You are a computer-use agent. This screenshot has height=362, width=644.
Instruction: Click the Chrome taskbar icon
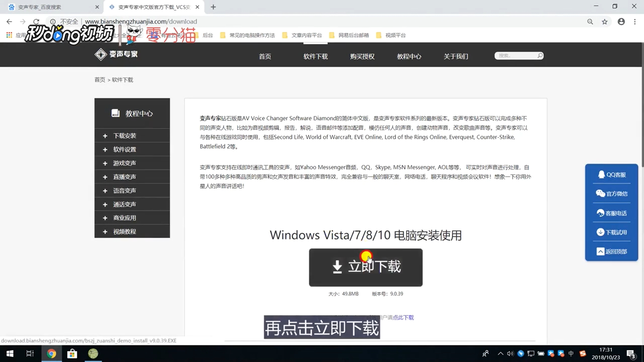51,354
